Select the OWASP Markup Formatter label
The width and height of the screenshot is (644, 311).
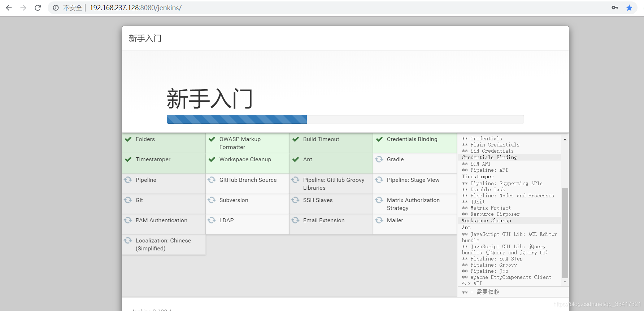click(240, 143)
